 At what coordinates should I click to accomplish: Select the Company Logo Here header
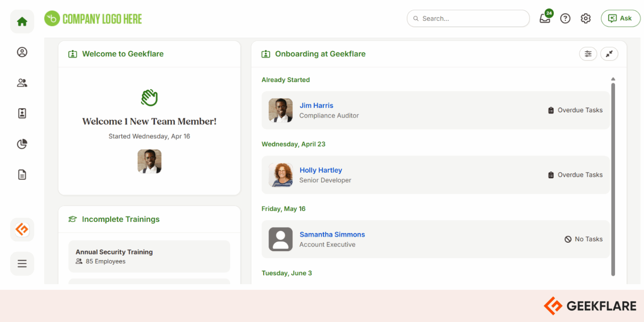click(x=93, y=18)
